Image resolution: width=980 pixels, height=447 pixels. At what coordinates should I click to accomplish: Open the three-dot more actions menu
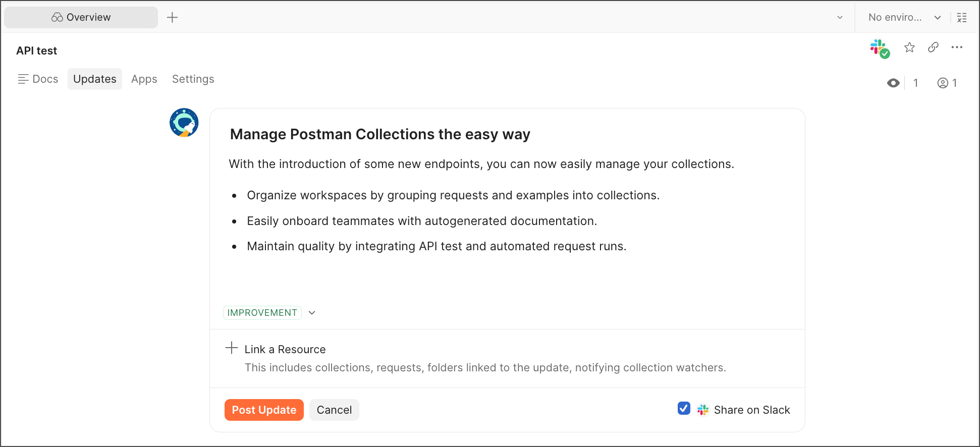[x=957, y=47]
